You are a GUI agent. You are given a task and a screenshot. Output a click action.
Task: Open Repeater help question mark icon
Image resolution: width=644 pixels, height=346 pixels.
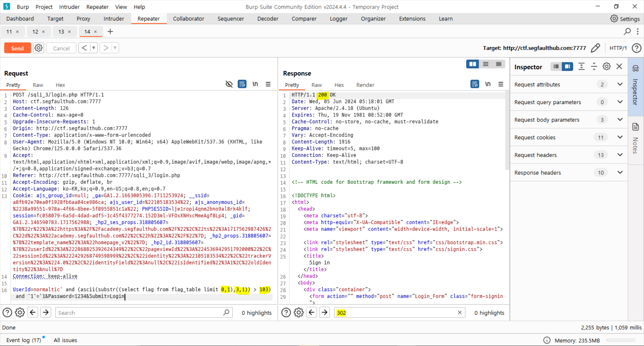pyautogui.click(x=636, y=48)
